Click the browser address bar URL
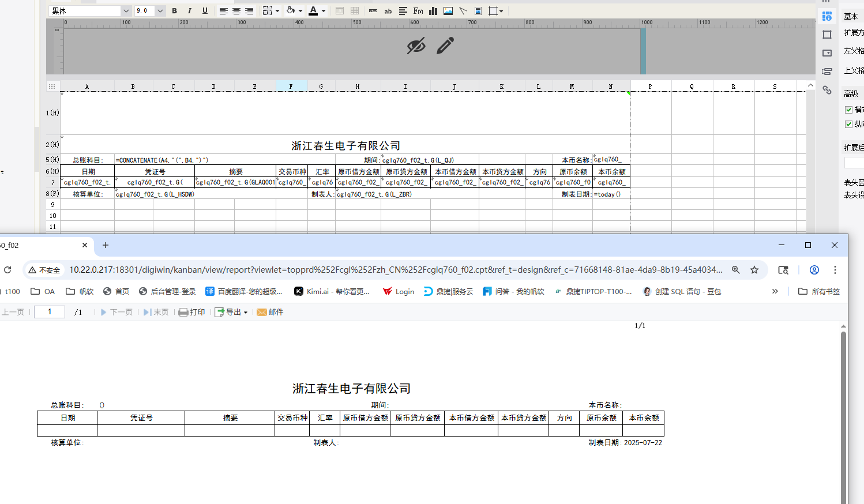The width and height of the screenshot is (864, 504). 396,270
